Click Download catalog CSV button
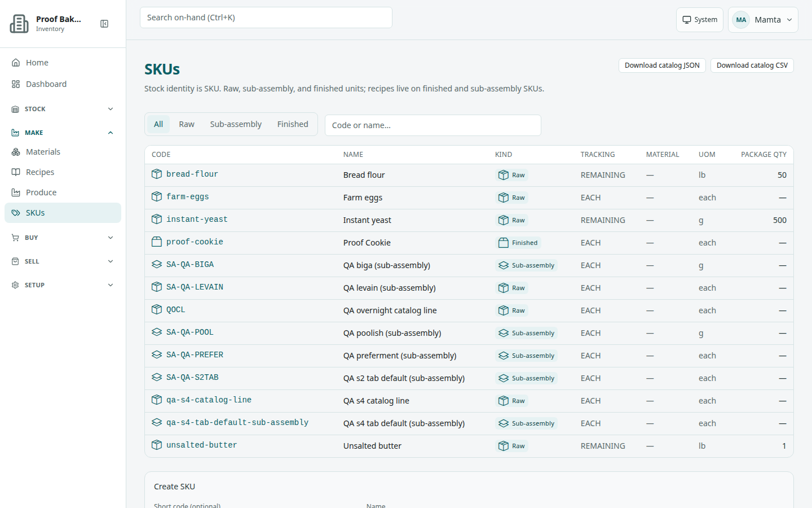Image resolution: width=812 pixels, height=508 pixels. tap(752, 65)
